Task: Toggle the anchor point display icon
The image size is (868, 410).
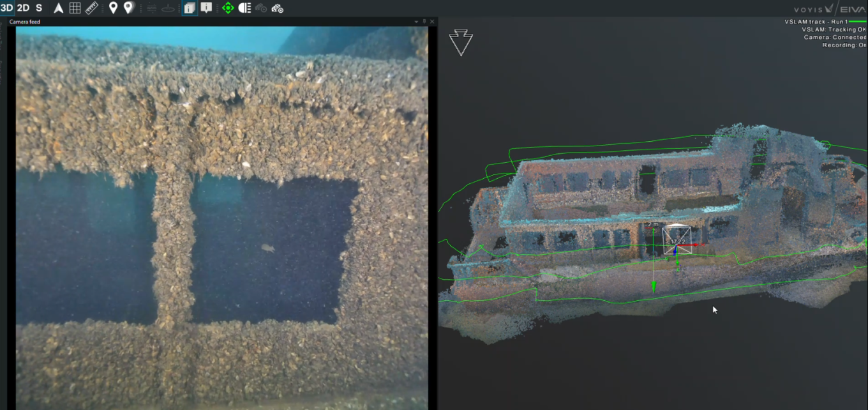Action: [x=169, y=8]
